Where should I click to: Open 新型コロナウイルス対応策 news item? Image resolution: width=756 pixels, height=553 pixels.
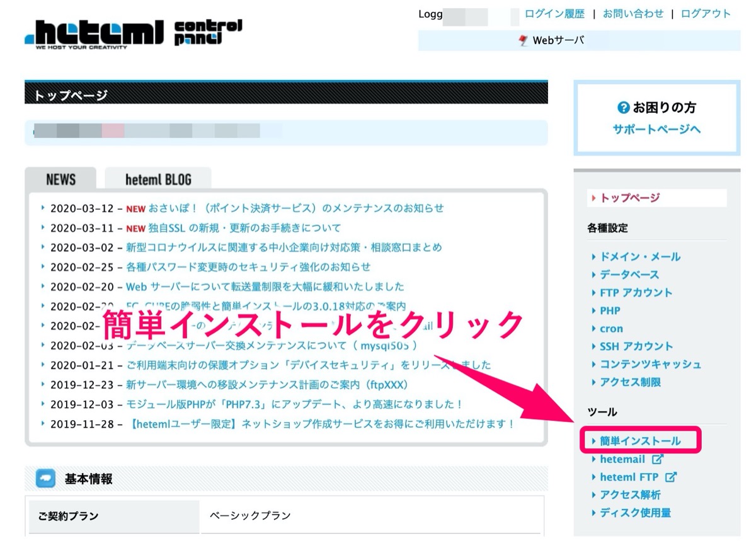coord(284,248)
